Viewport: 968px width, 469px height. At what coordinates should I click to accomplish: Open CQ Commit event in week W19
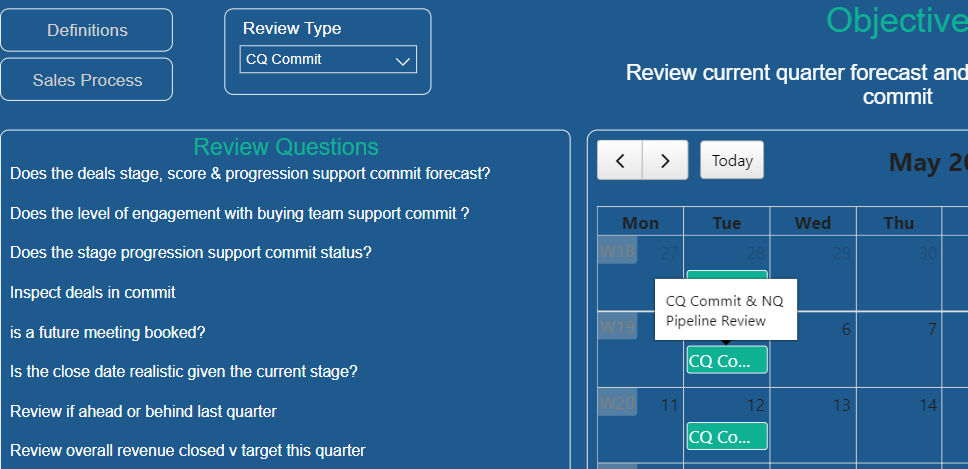pos(727,360)
